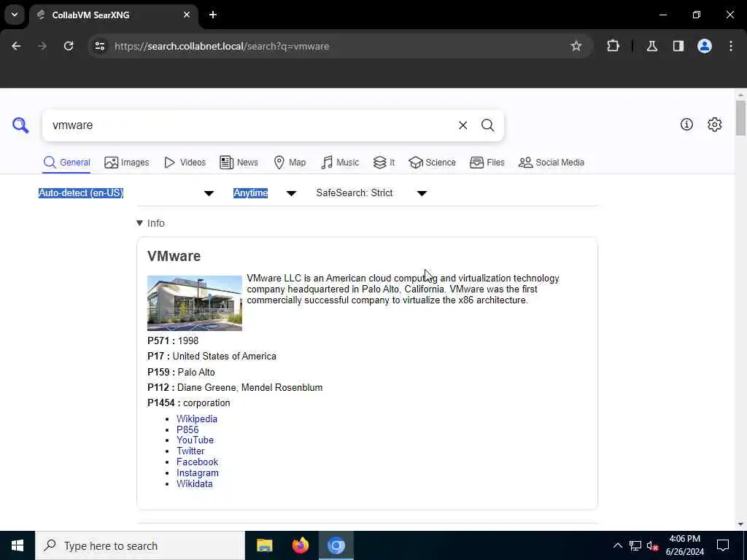This screenshot has width=747, height=560.
Task: Click the browser address bar URL
Action: coord(222,46)
